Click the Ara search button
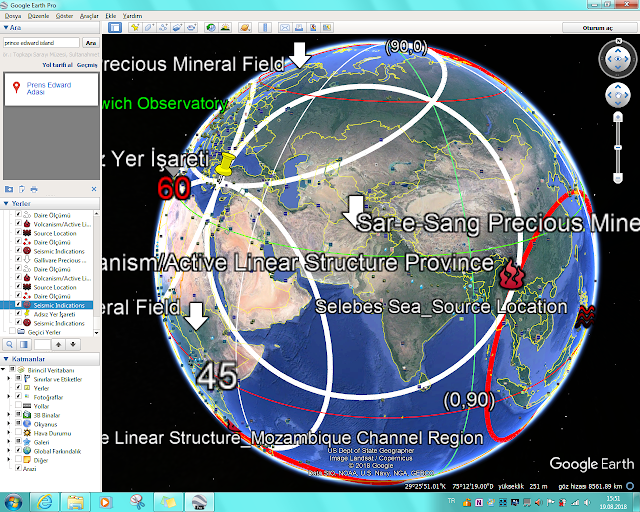Screen dimensions: 640x512 (91, 42)
